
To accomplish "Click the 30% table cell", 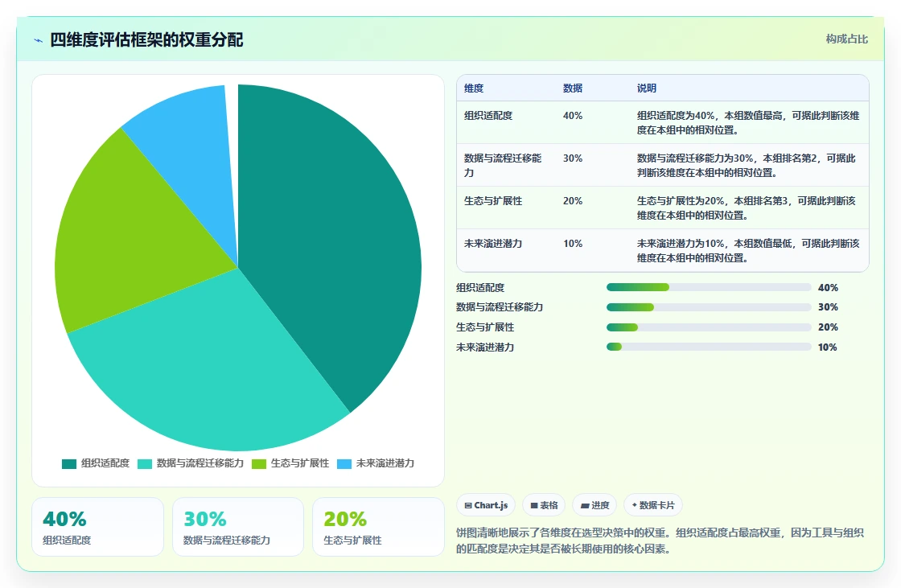I will 572,158.
